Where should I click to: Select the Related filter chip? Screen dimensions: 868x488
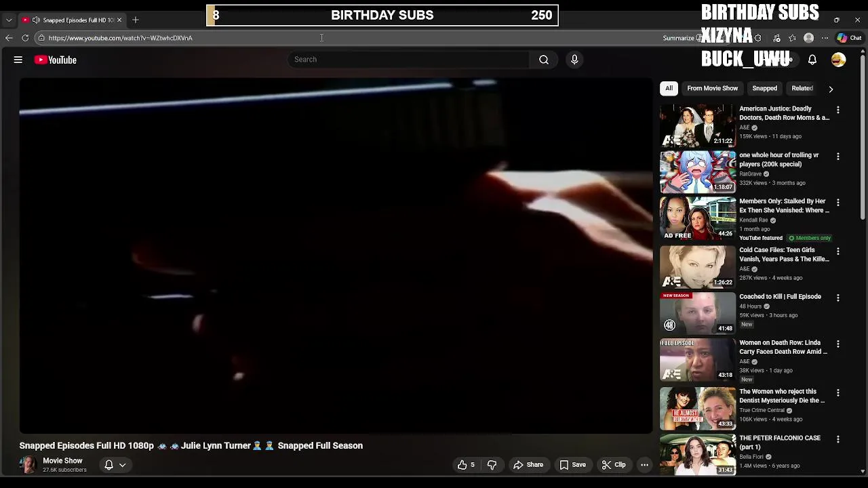[x=802, y=88]
